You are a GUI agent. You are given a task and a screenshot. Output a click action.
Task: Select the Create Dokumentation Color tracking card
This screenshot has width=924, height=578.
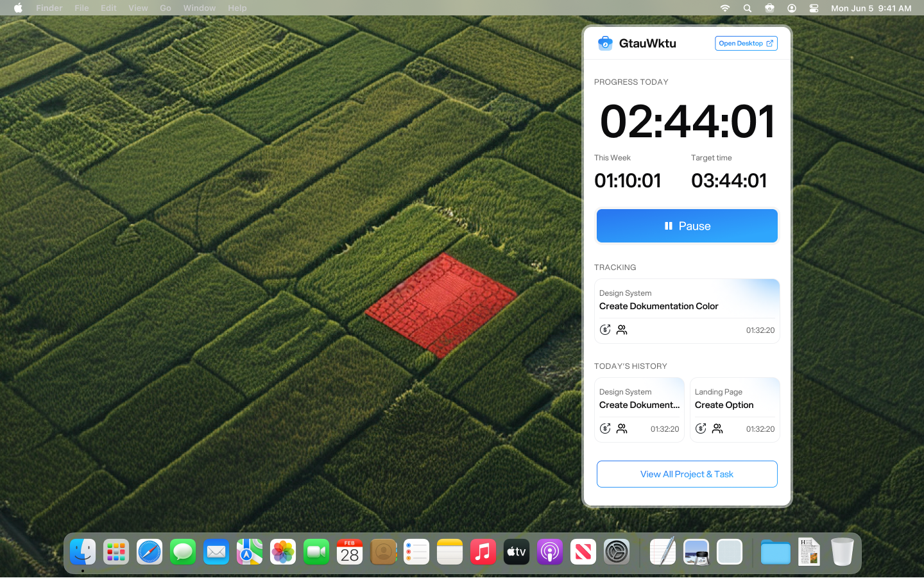[687, 311]
